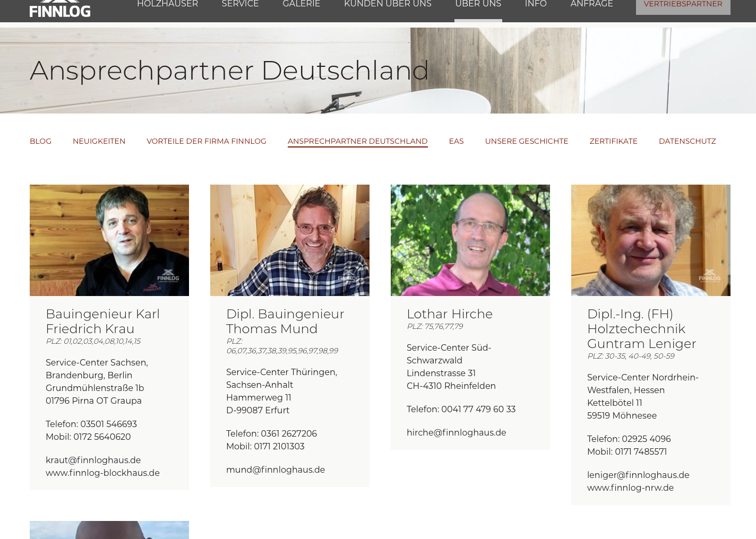Click Telefon: 03501 546693

pyautogui.click(x=91, y=424)
